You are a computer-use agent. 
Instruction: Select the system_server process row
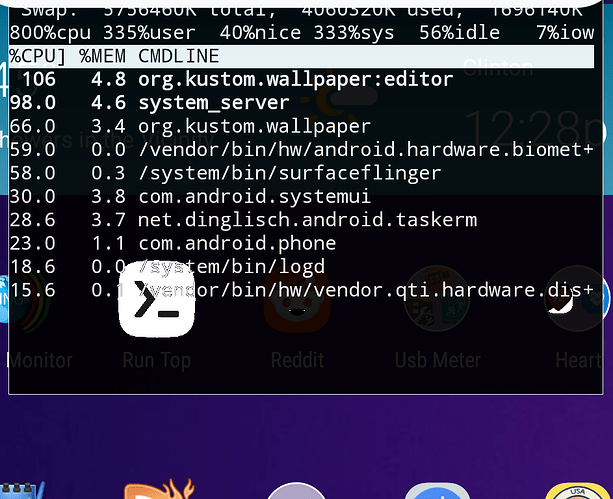[301, 103]
